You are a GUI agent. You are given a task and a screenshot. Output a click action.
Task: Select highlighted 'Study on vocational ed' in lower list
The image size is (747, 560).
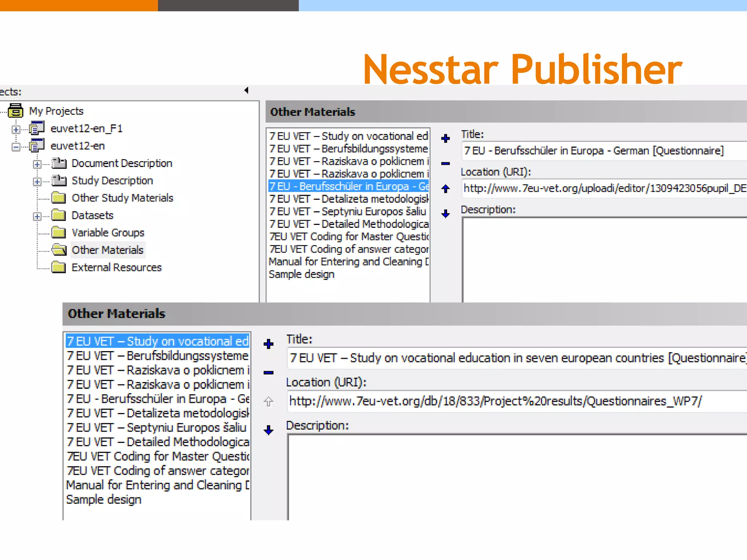pyautogui.click(x=158, y=341)
